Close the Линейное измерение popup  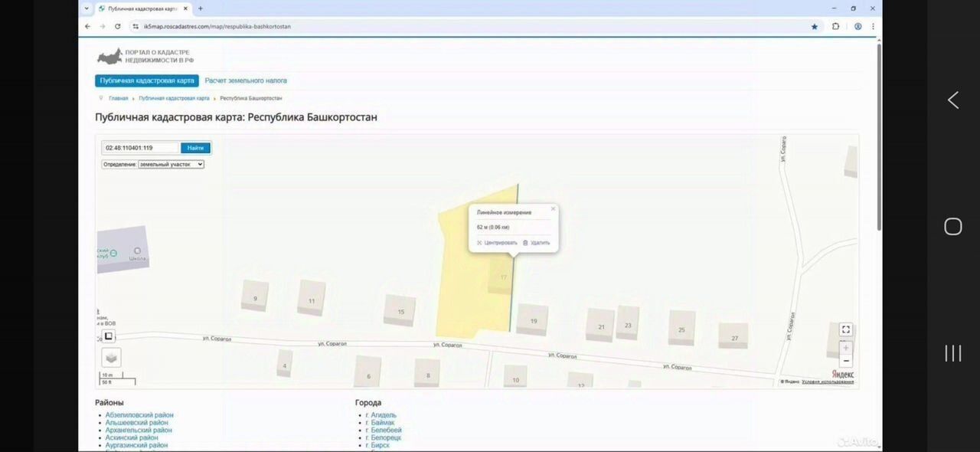[x=553, y=208]
